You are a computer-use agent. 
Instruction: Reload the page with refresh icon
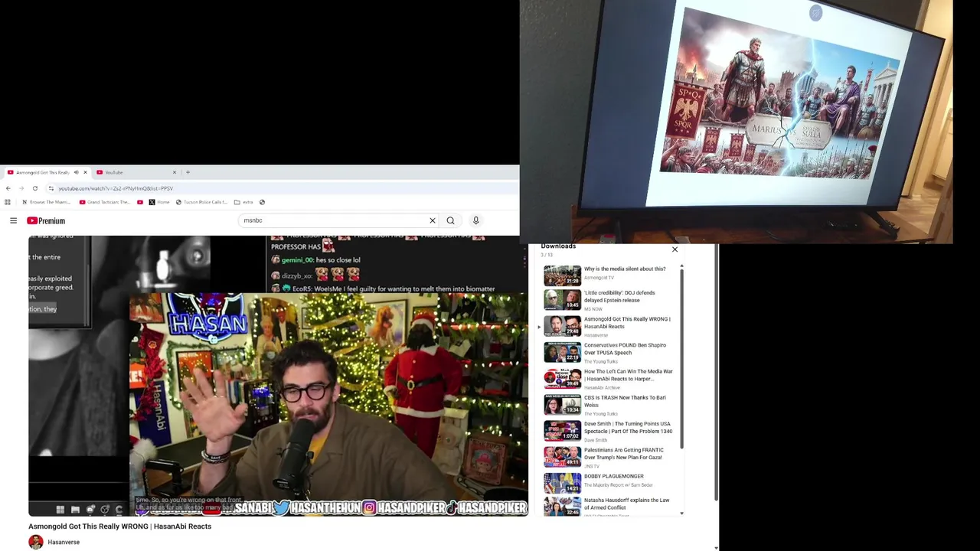click(34, 188)
